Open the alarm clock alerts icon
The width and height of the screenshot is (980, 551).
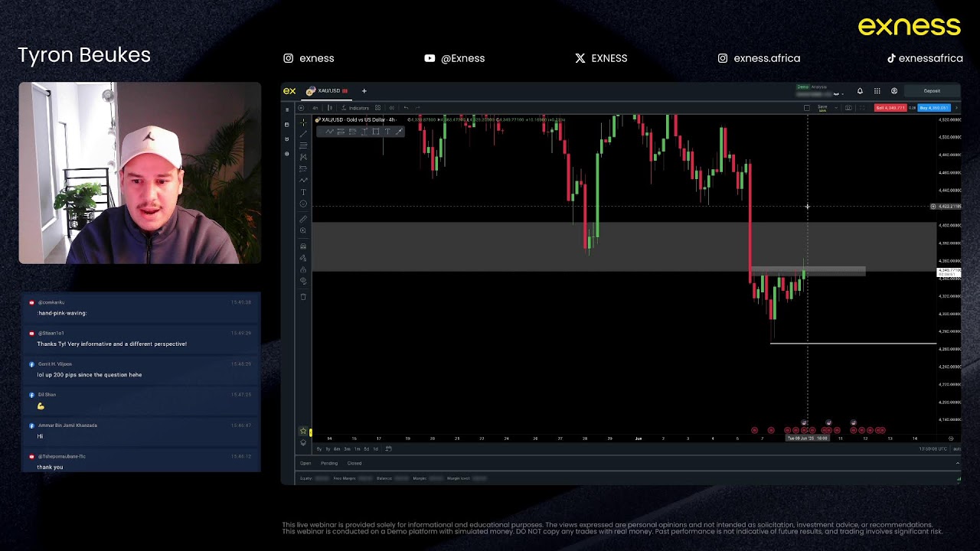click(x=287, y=139)
